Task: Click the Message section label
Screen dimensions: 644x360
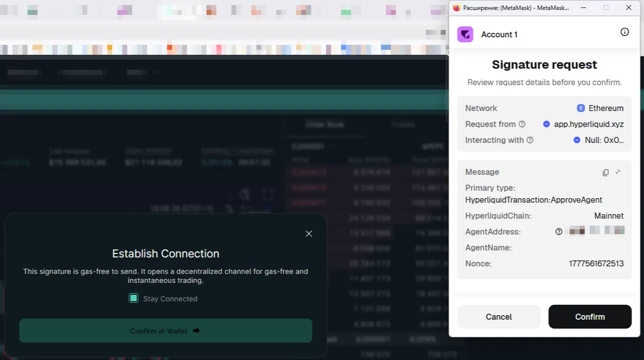Action: [482, 172]
